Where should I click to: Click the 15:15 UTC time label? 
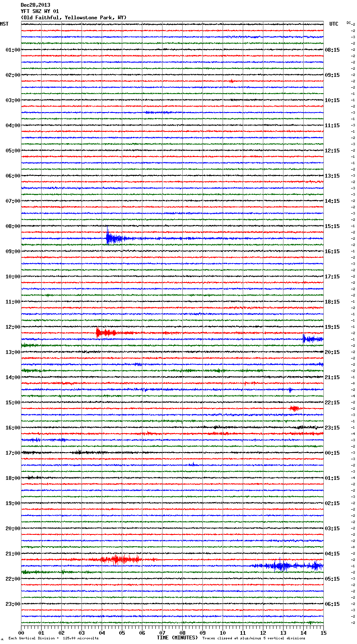pos(332,226)
